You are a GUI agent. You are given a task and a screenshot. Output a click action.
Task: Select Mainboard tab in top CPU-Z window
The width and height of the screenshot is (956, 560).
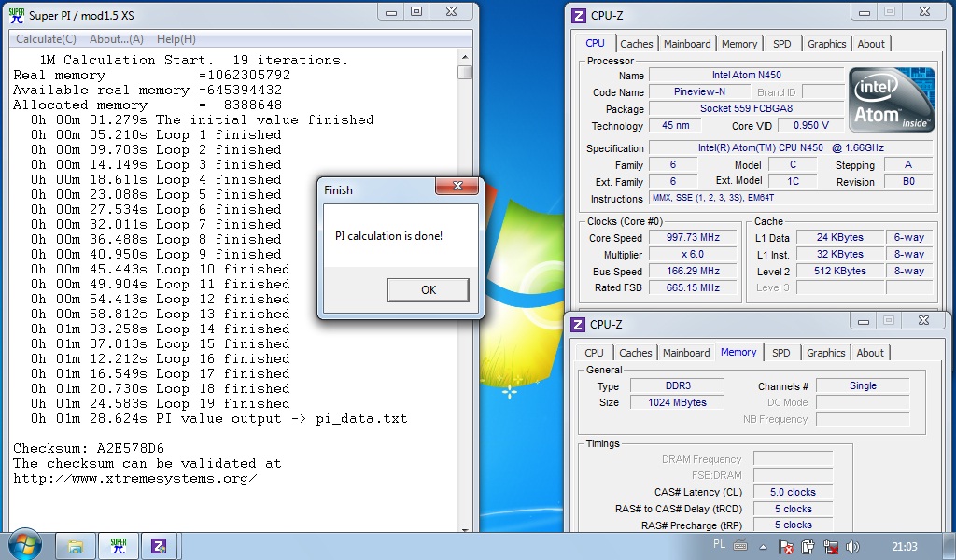coord(687,44)
